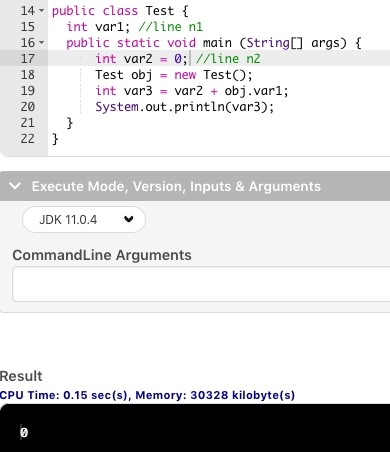Screen dimensions: 390x452
Task: Click the CommandLine Arguments label
Action: 102,255
